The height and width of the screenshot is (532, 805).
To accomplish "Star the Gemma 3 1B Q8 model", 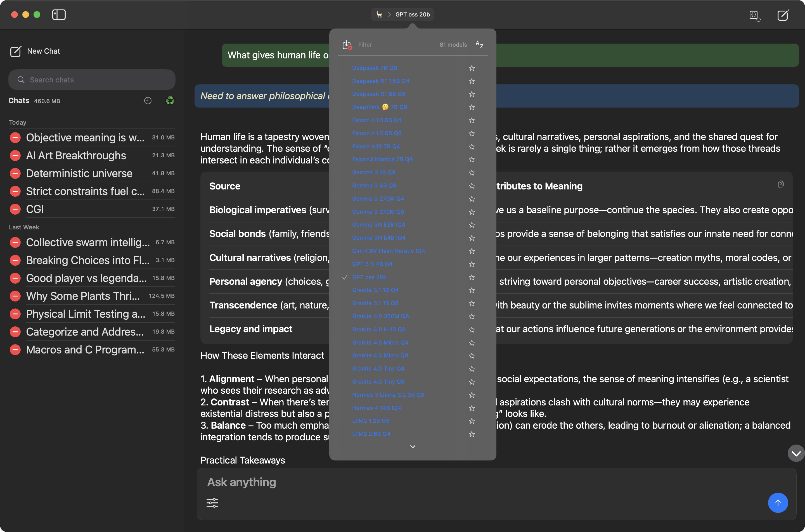I will (472, 173).
